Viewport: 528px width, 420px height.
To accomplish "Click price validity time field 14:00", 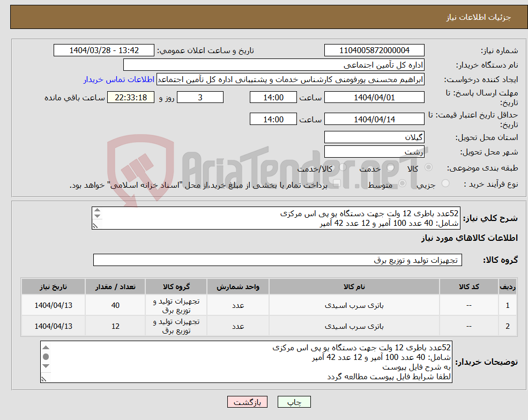I will [x=273, y=119].
